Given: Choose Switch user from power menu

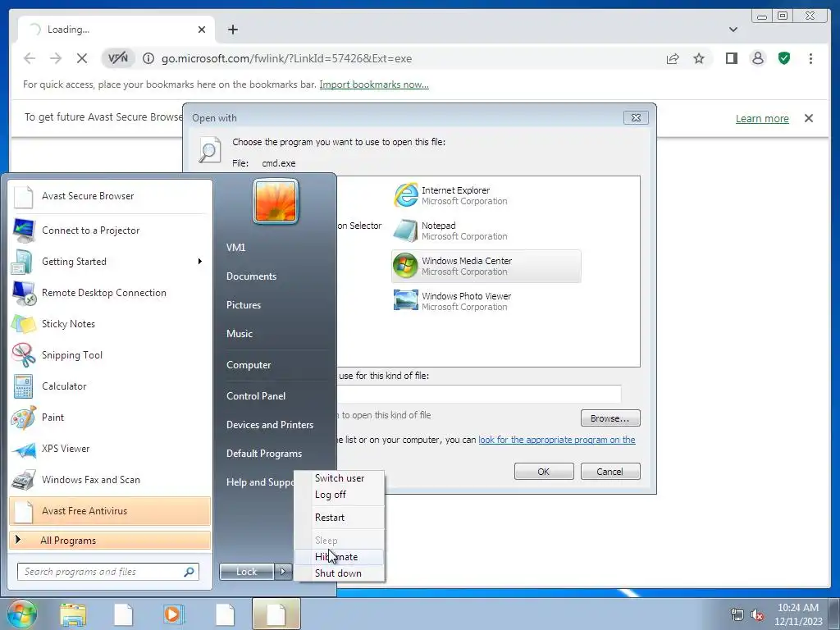Looking at the screenshot, I should click(x=340, y=478).
